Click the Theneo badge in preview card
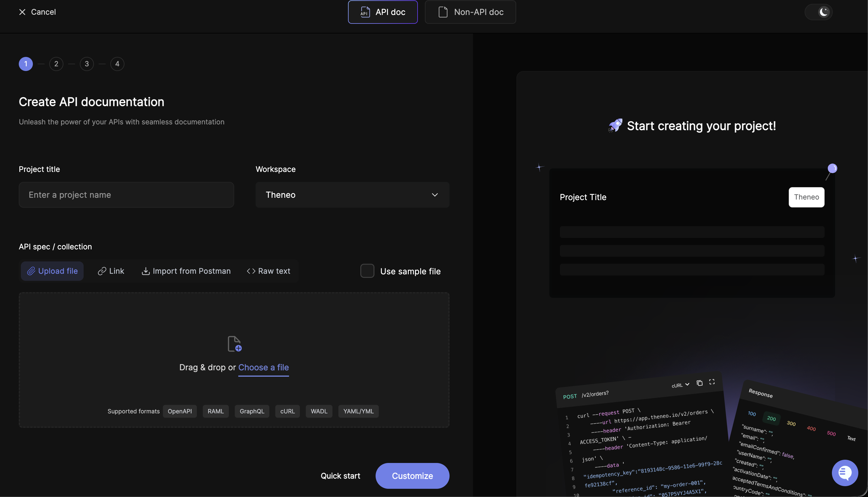The height and width of the screenshot is (497, 868). click(807, 197)
